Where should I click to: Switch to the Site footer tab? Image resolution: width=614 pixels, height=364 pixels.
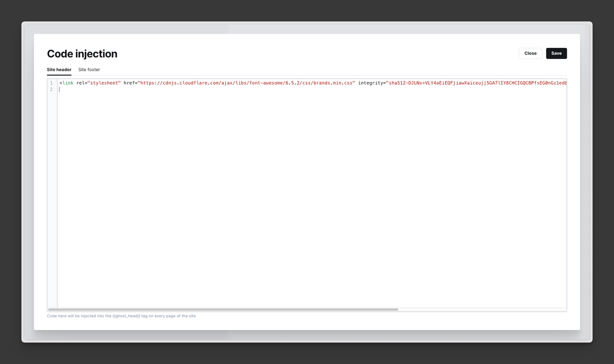tap(89, 70)
